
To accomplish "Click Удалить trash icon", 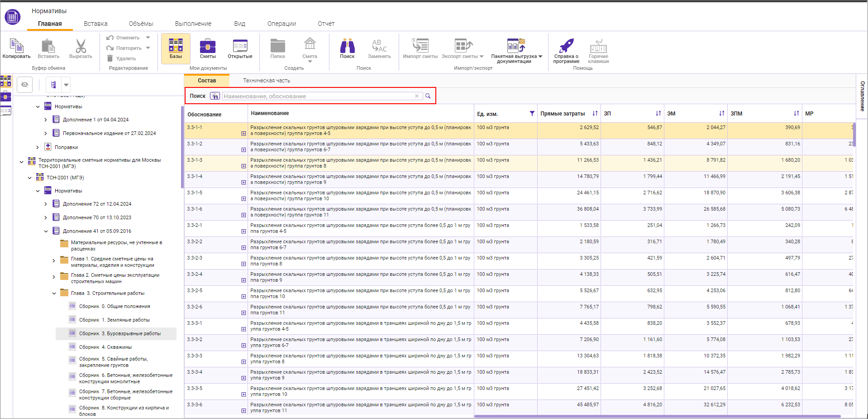I will tap(110, 58).
